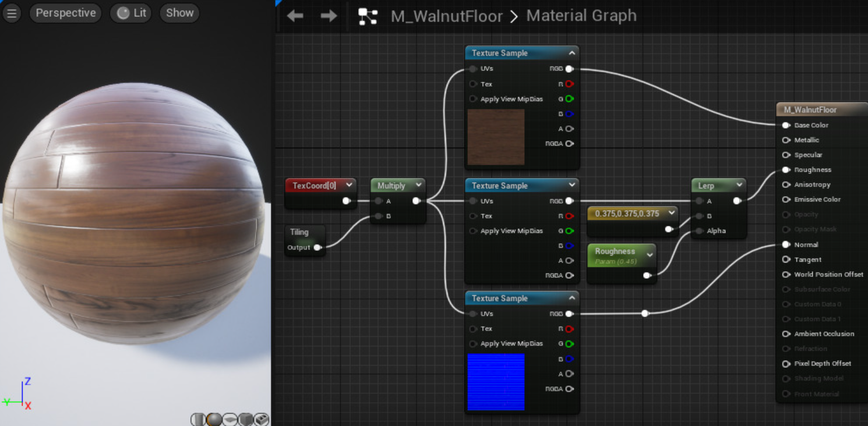Screen dimensions: 868x426
Task: Collapse the Texture Sample node with blue preview
Action: point(572,298)
